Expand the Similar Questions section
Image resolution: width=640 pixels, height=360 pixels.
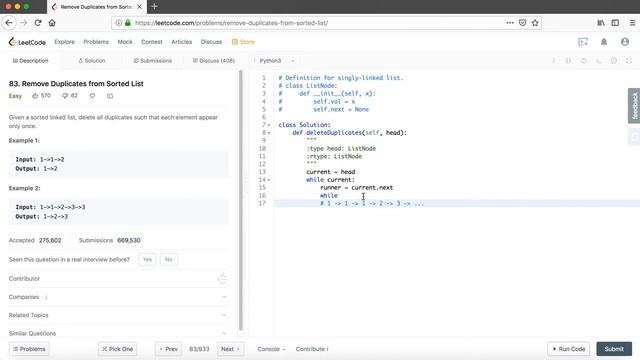(x=118, y=333)
